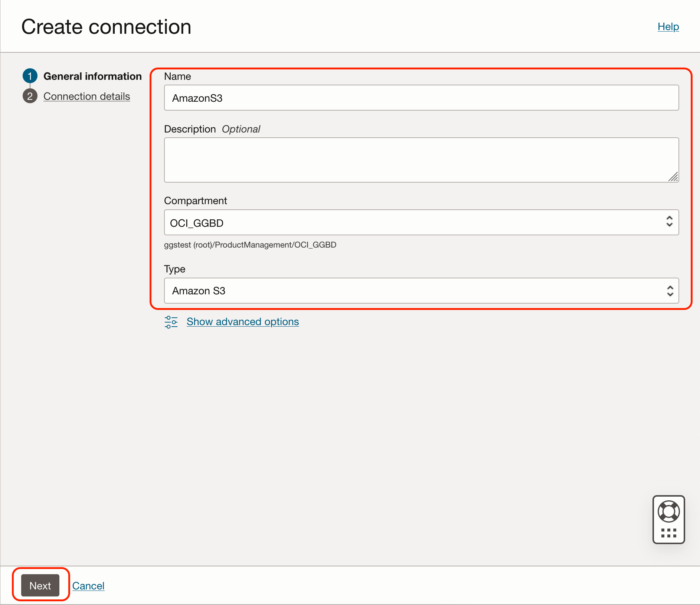Click the life ring support icon

tap(668, 511)
